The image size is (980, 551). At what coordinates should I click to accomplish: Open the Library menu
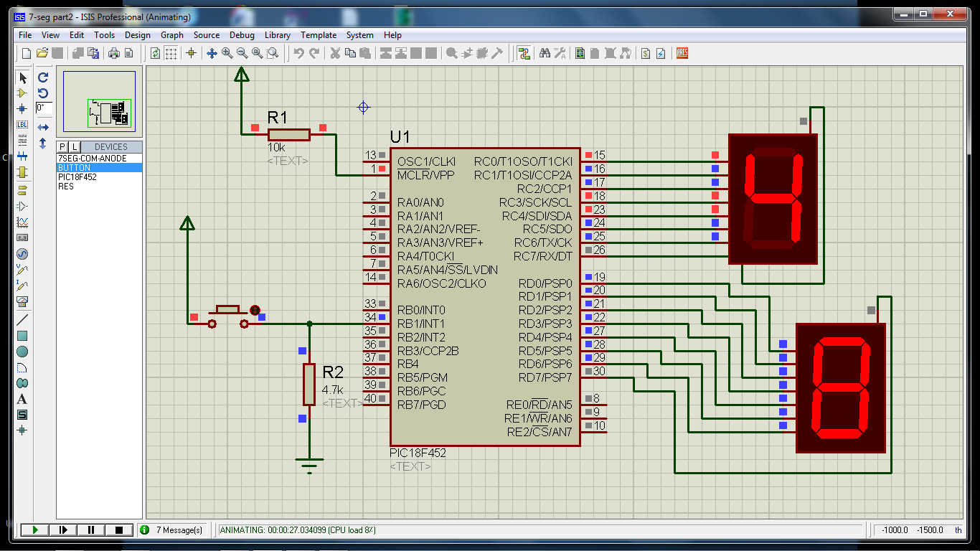[278, 34]
